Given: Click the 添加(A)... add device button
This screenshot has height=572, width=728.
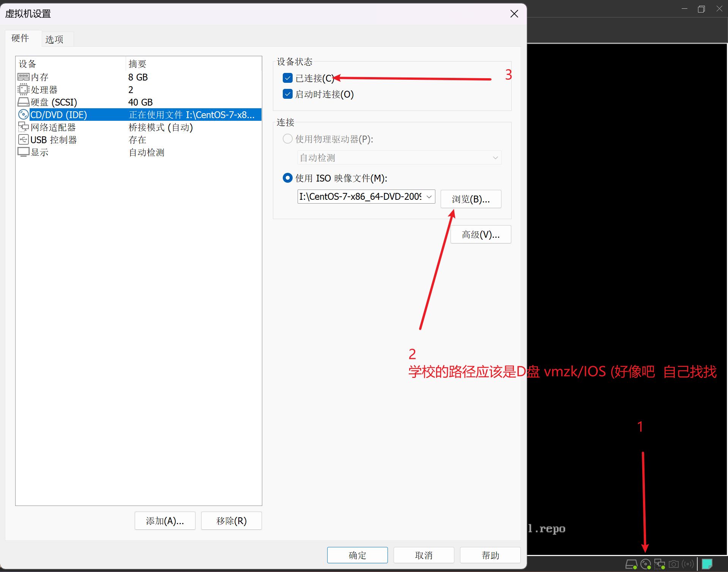Looking at the screenshot, I should (165, 521).
